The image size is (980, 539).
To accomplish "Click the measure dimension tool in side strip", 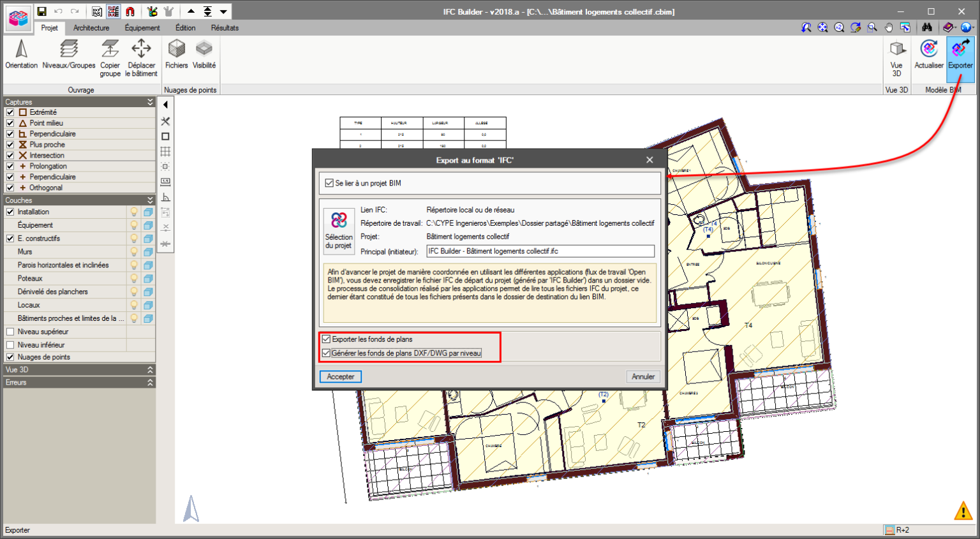I will pos(165,182).
